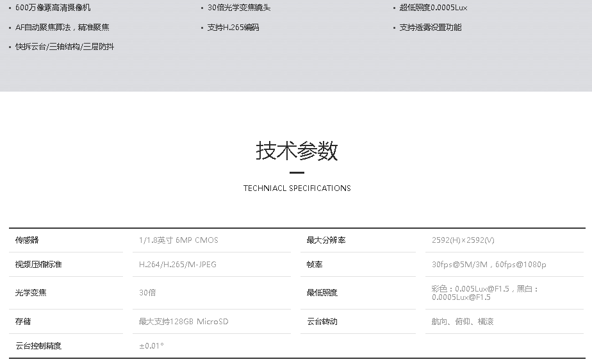
Task: Select the 传感器 row label
Action: [27, 240]
